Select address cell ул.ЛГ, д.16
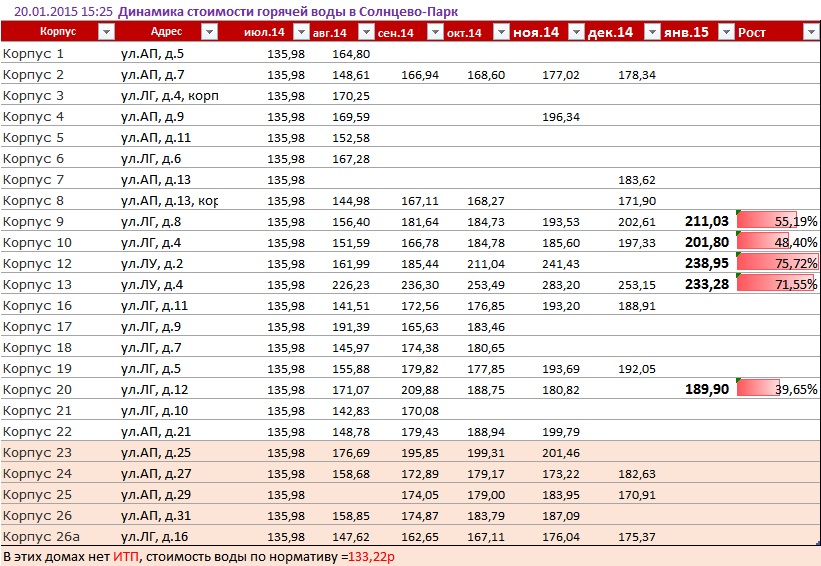Image resolution: width=821 pixels, height=566 pixels. [154, 536]
